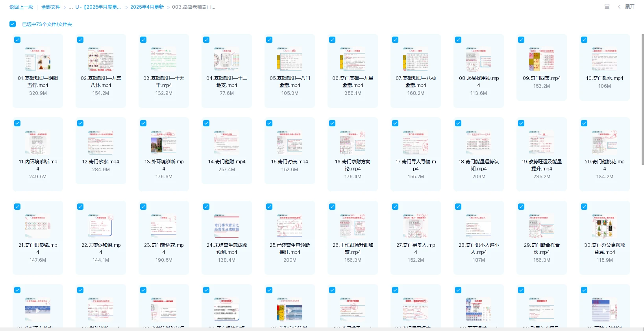The image size is (644, 331).
Task: Select file name 13.外环境诊断.mp4
Action: click(x=164, y=165)
